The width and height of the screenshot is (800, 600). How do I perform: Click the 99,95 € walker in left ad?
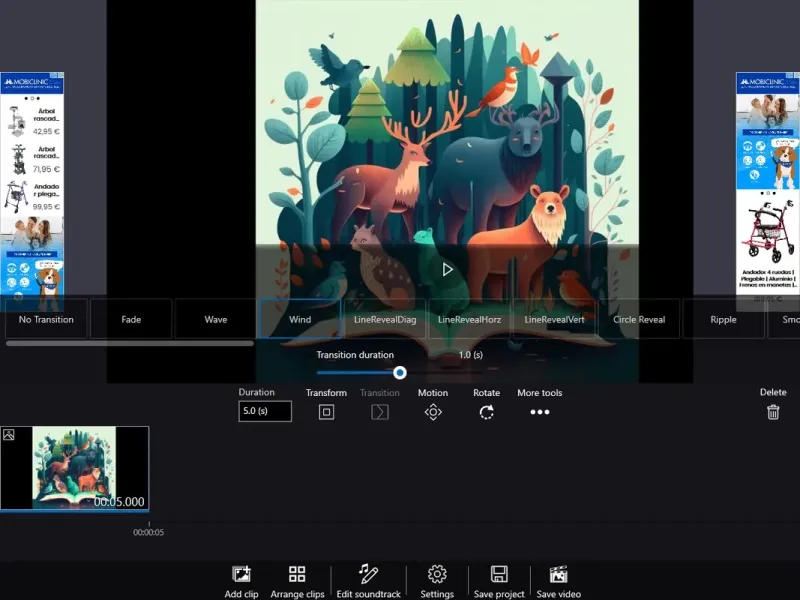tap(32, 196)
